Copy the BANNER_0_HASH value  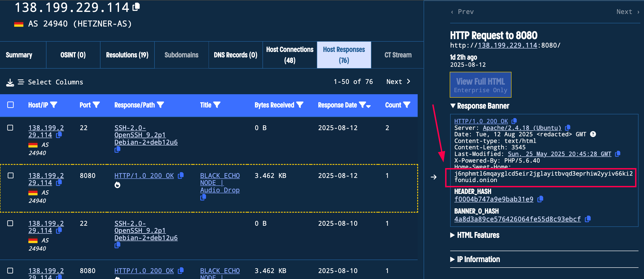tap(588, 219)
